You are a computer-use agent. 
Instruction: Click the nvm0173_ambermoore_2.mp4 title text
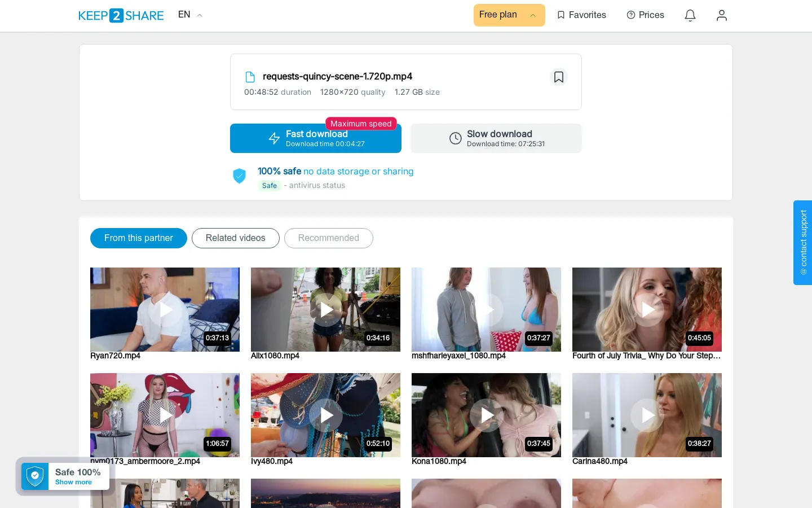pyautogui.click(x=145, y=461)
